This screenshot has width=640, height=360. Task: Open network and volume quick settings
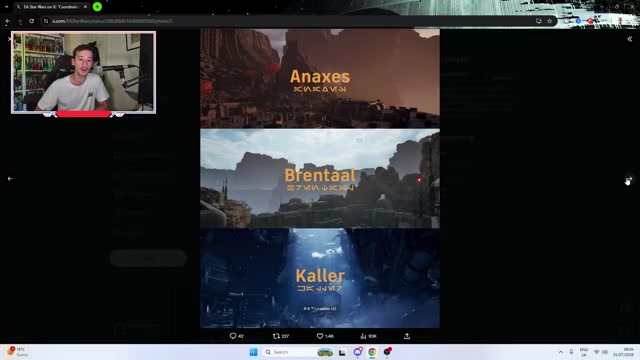point(600,352)
